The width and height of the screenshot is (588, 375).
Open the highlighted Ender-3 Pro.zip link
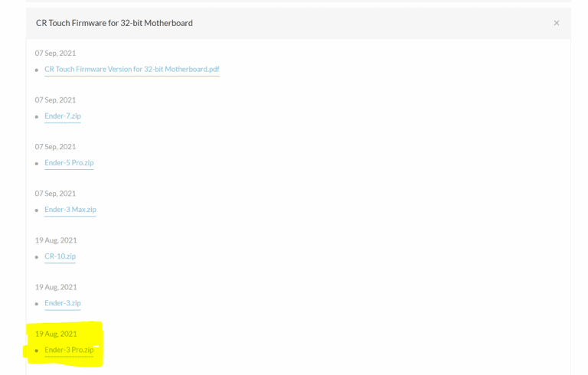(x=69, y=350)
